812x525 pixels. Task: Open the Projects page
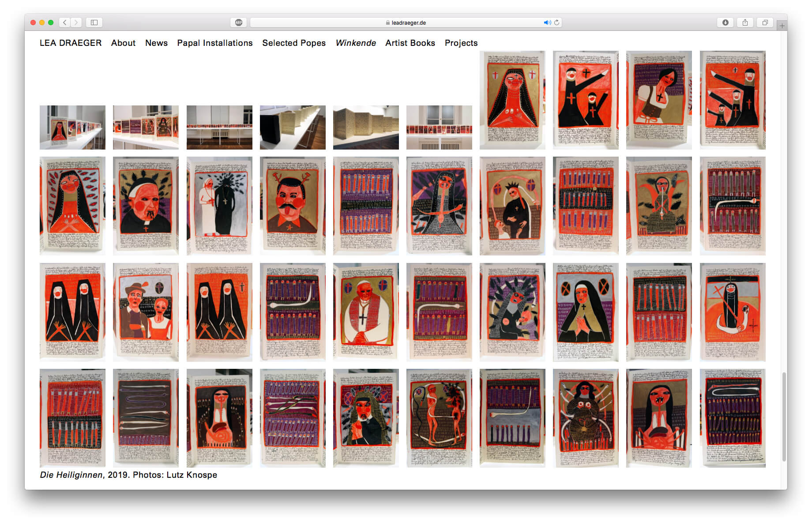461,43
